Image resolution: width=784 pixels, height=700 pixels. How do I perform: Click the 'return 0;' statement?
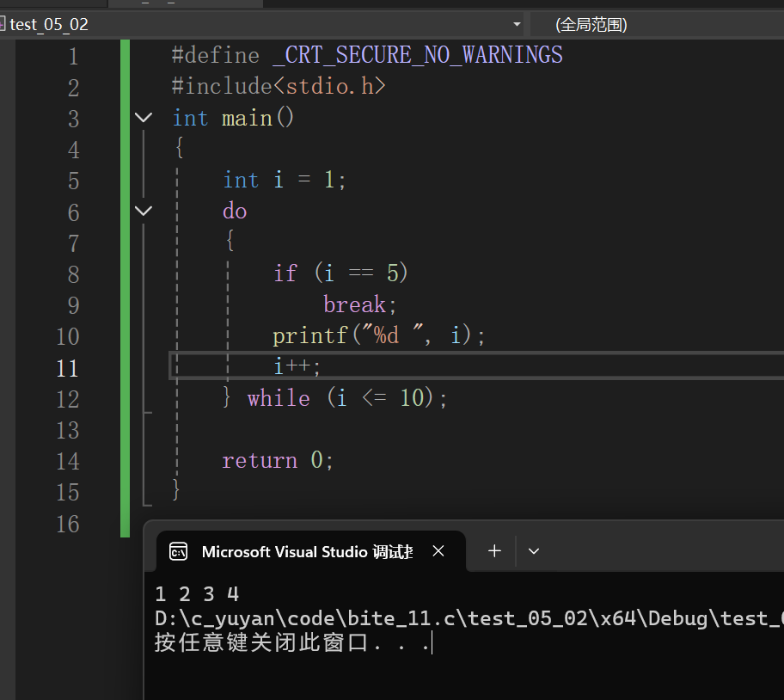278,460
